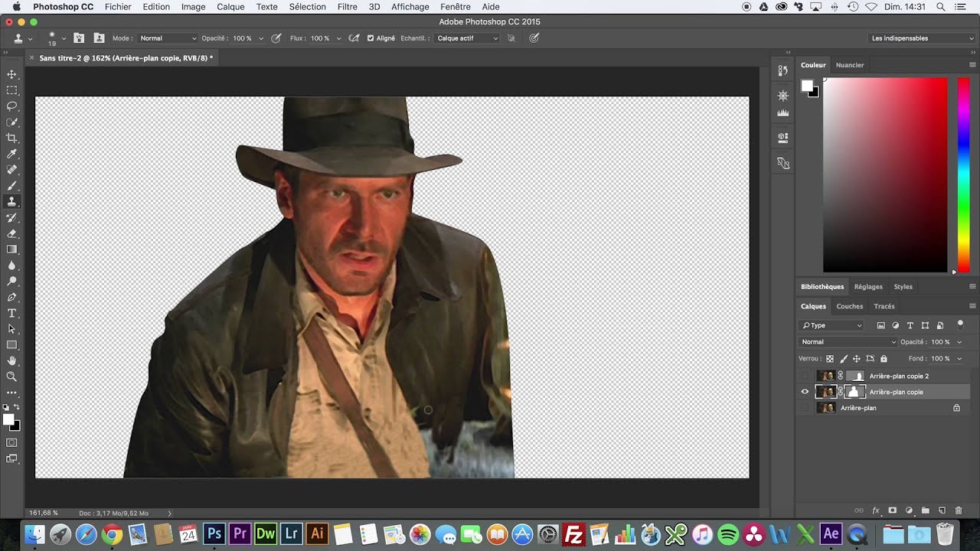
Task: Show the Arrière-plan copie 2 layer
Action: [805, 376]
